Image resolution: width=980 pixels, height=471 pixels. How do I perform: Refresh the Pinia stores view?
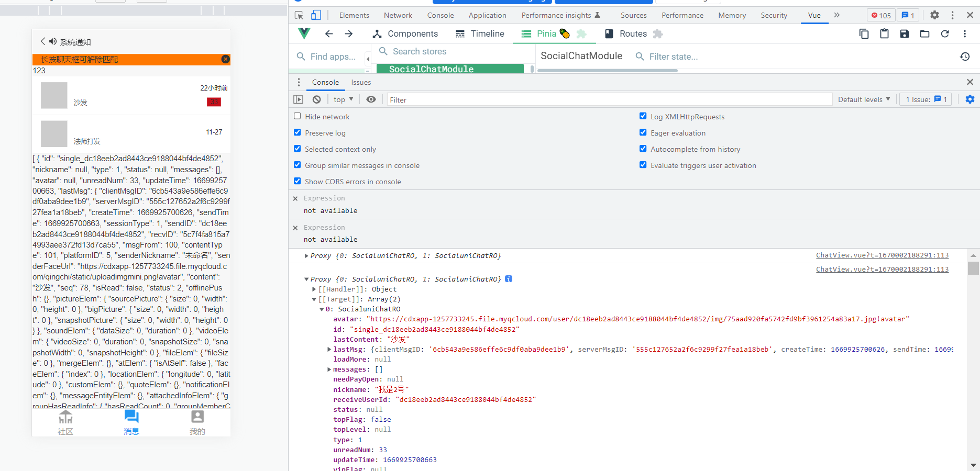click(944, 33)
